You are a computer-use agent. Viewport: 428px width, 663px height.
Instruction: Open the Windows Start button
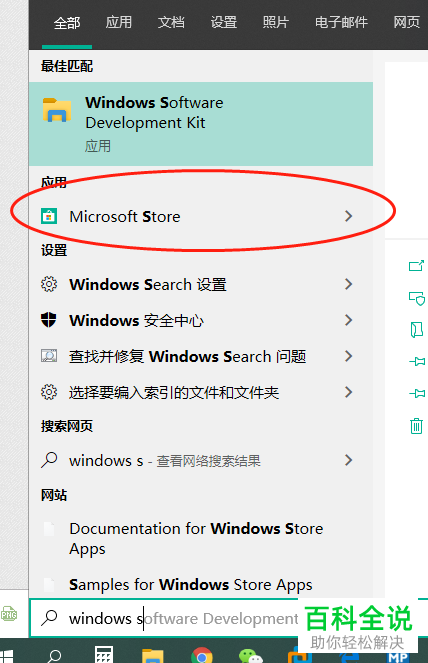coord(7,655)
